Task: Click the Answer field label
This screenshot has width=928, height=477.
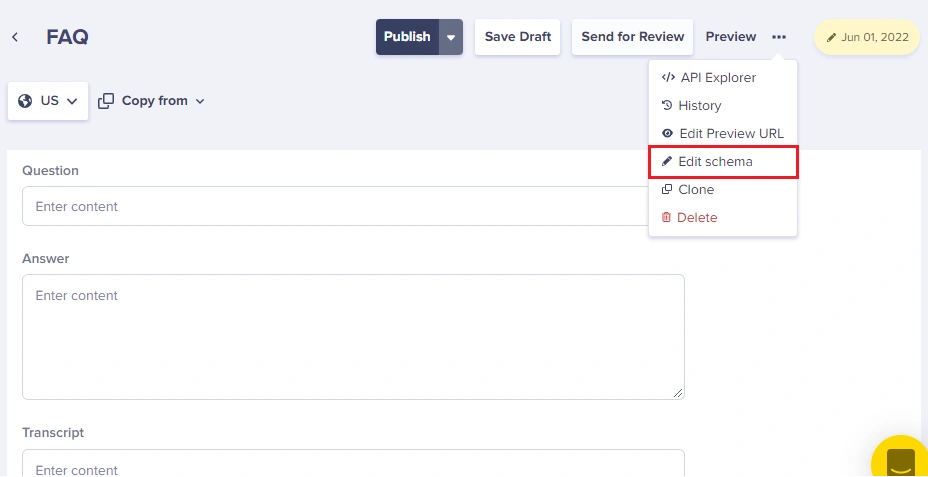Action: pos(46,259)
